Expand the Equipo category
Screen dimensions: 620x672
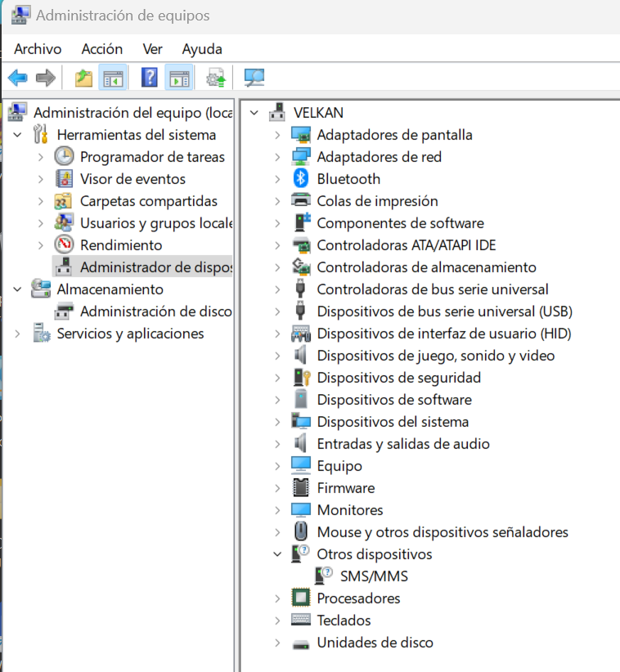[277, 466]
